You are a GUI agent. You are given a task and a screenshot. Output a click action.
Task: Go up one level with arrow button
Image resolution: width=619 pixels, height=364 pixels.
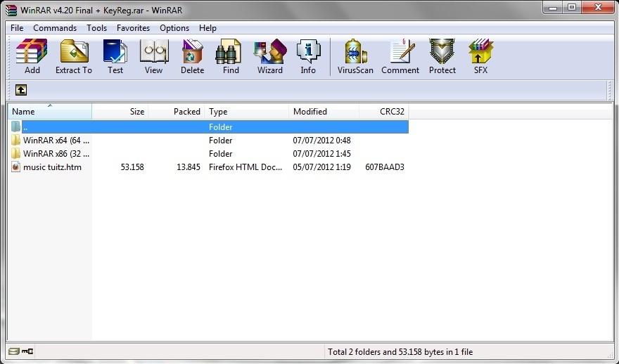[x=21, y=90]
